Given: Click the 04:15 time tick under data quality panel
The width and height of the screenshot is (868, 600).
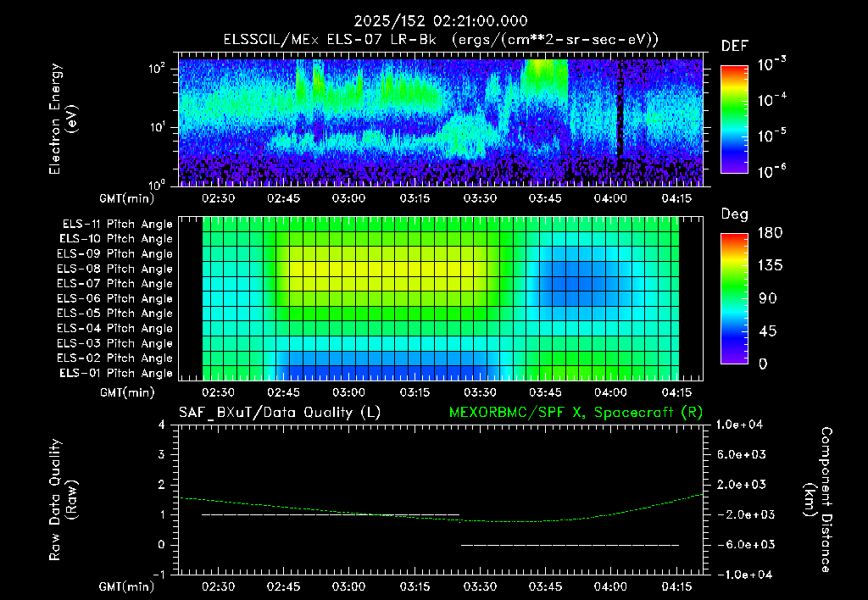Looking at the screenshot, I should (x=676, y=586).
